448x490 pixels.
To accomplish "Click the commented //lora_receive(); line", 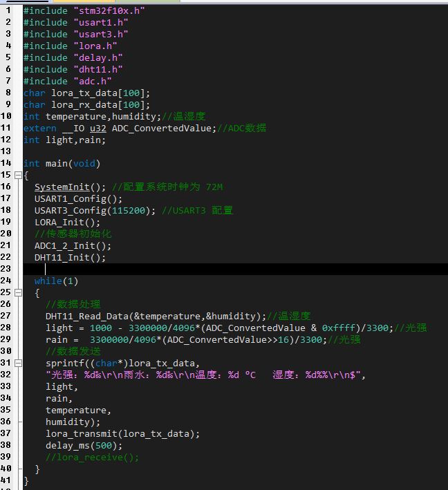I will point(92,458).
